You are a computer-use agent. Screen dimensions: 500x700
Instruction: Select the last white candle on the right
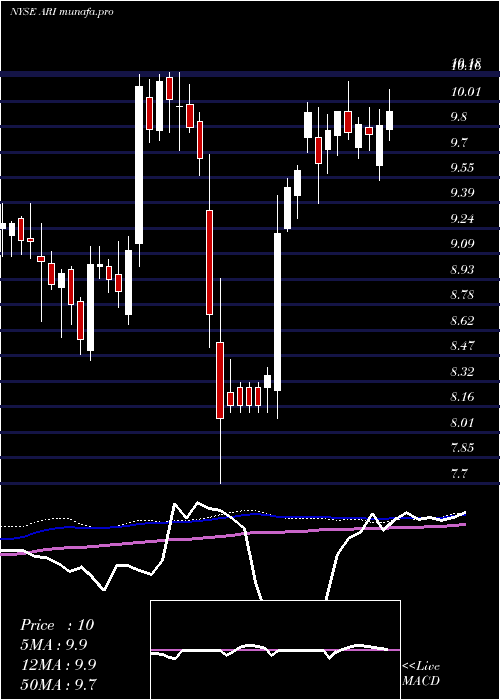[x=389, y=121]
